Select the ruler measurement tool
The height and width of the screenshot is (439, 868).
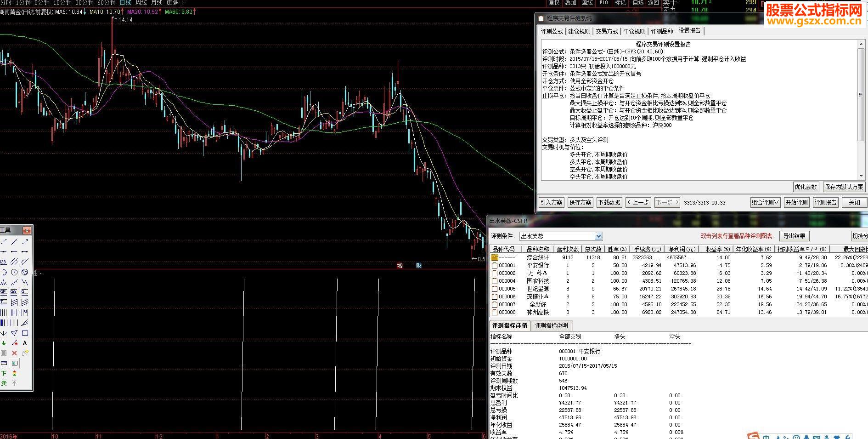point(4,363)
